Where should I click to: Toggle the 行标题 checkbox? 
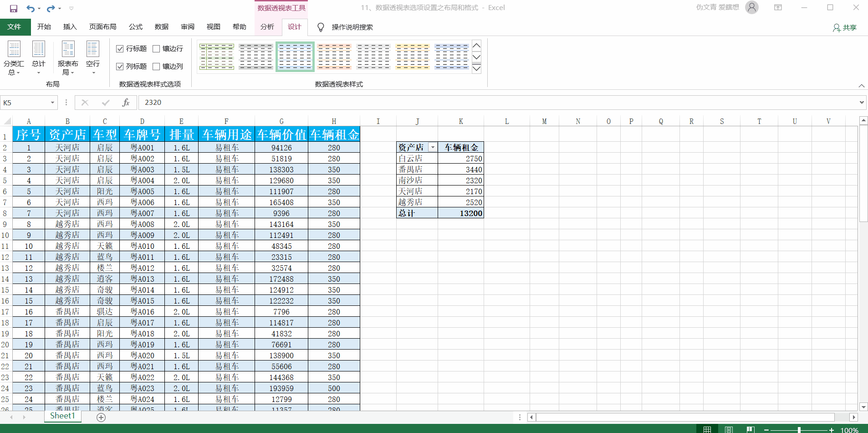point(120,49)
